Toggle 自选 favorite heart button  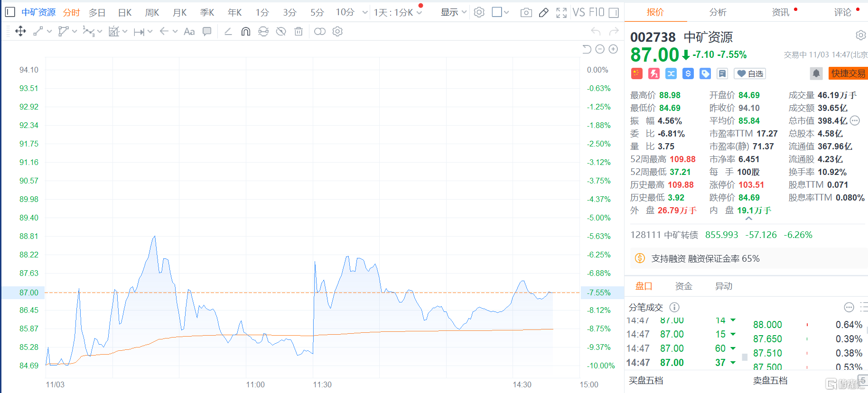click(750, 73)
